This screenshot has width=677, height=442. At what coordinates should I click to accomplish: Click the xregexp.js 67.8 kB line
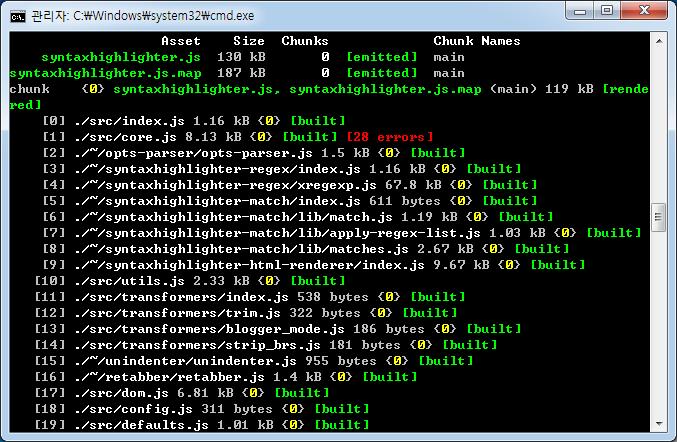(290, 185)
